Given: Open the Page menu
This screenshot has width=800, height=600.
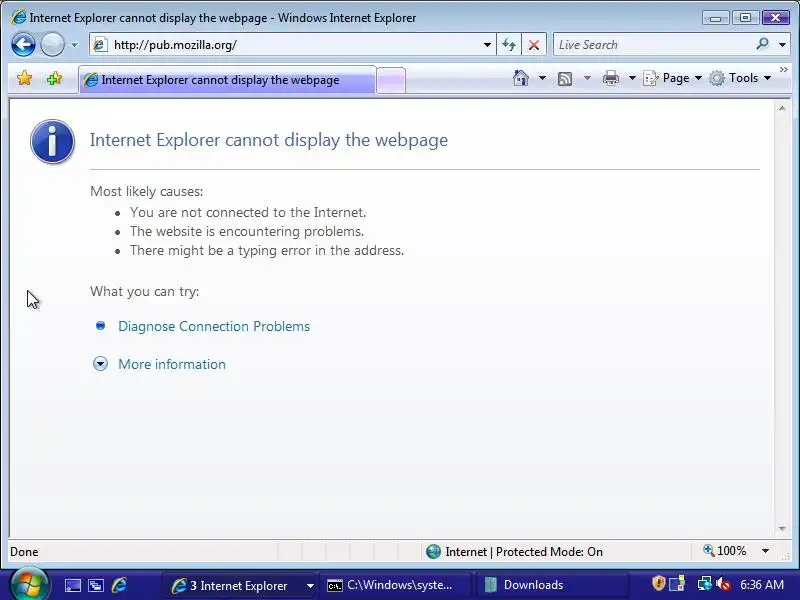Looking at the screenshot, I should click(x=672, y=78).
